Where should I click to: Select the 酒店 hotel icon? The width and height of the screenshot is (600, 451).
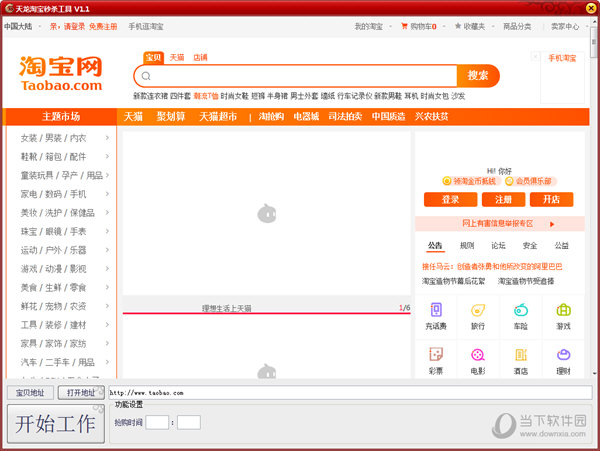[521, 354]
